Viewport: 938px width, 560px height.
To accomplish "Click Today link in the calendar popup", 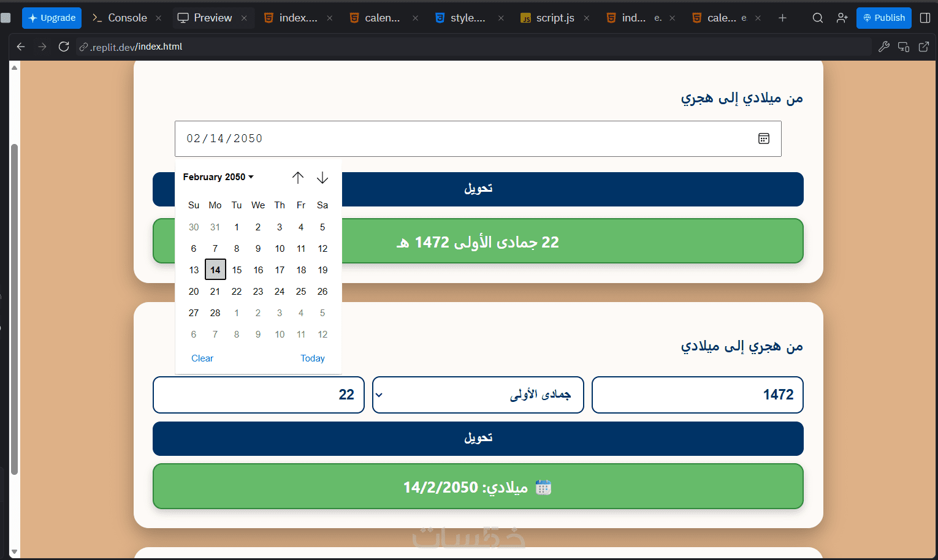I will pos(313,358).
